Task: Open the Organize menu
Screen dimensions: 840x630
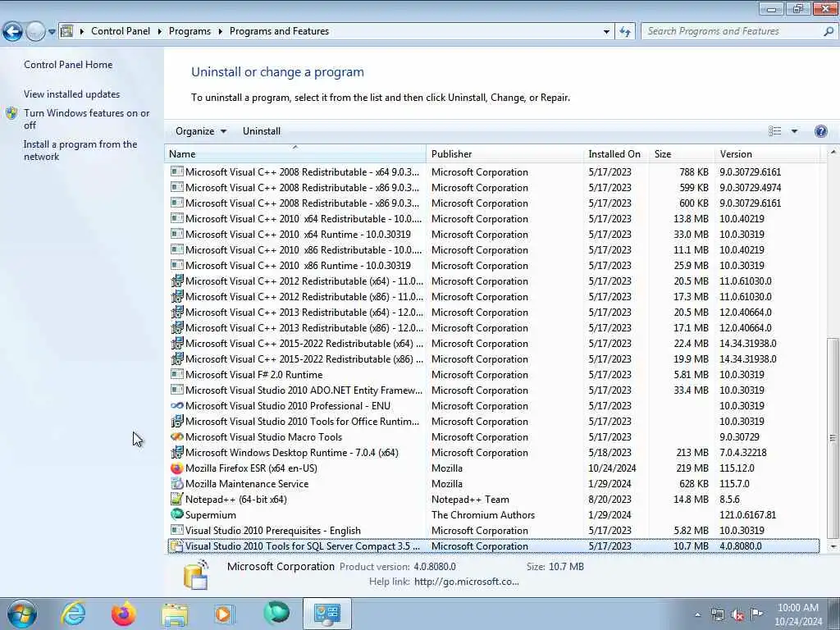Action: (201, 131)
